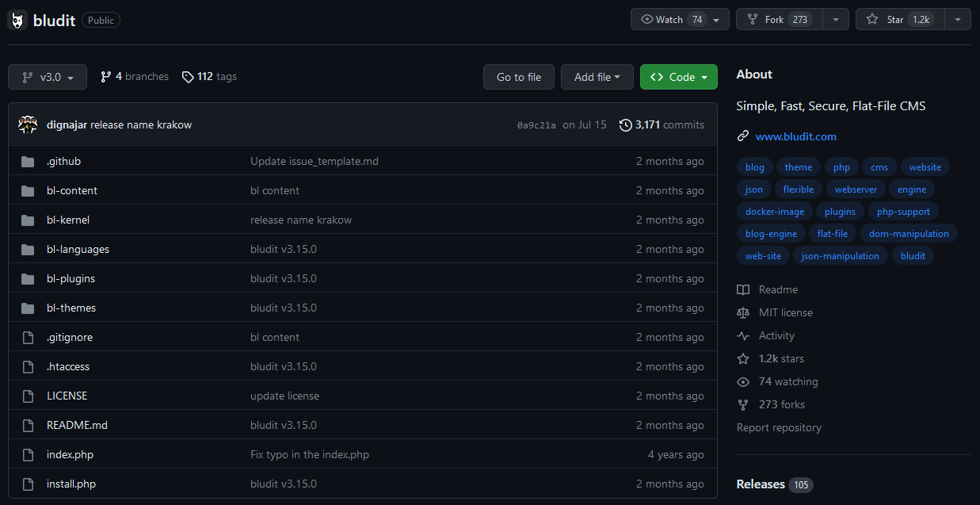Click the folder icon beside bl-languages

click(28, 249)
